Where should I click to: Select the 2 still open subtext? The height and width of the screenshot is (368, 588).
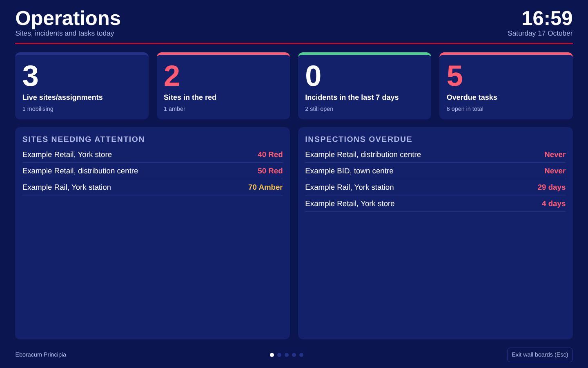coord(319,109)
